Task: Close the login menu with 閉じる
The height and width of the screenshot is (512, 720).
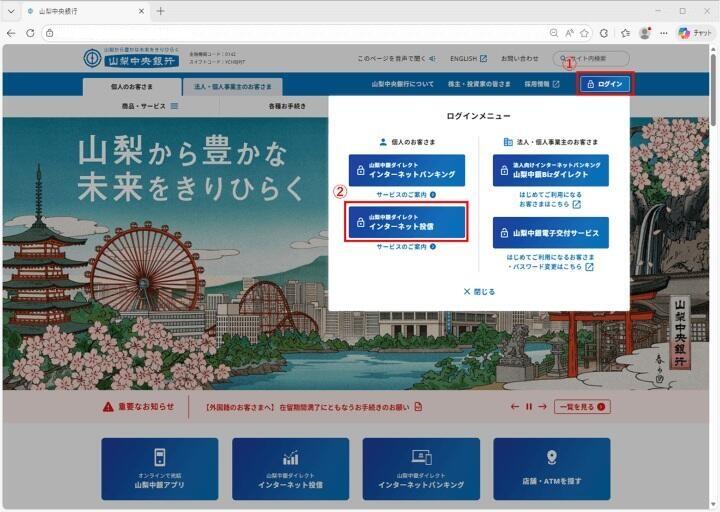Action: 479,291
